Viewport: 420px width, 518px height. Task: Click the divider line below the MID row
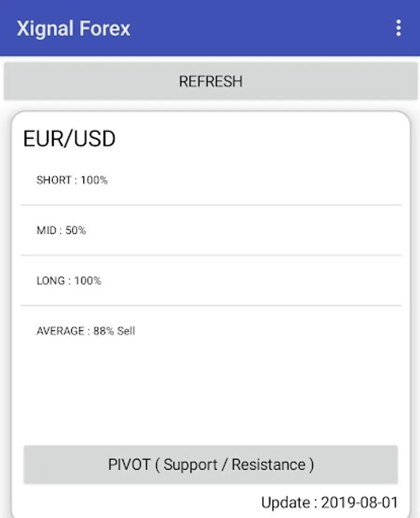click(x=210, y=255)
